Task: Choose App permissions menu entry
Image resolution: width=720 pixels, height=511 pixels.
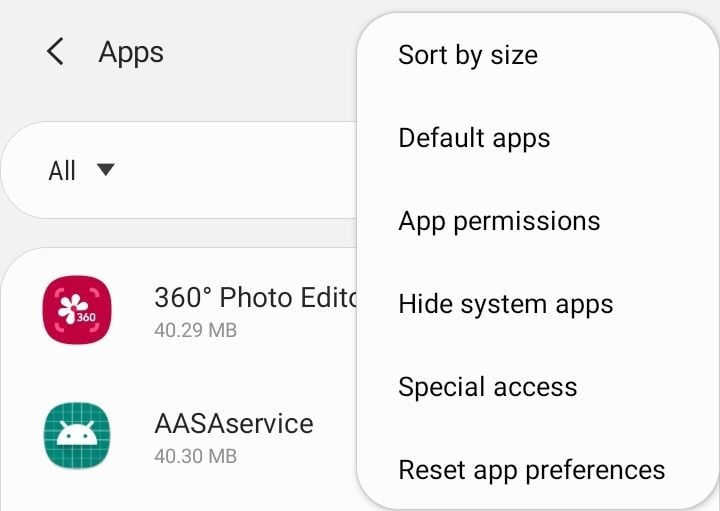Action: [x=499, y=221]
